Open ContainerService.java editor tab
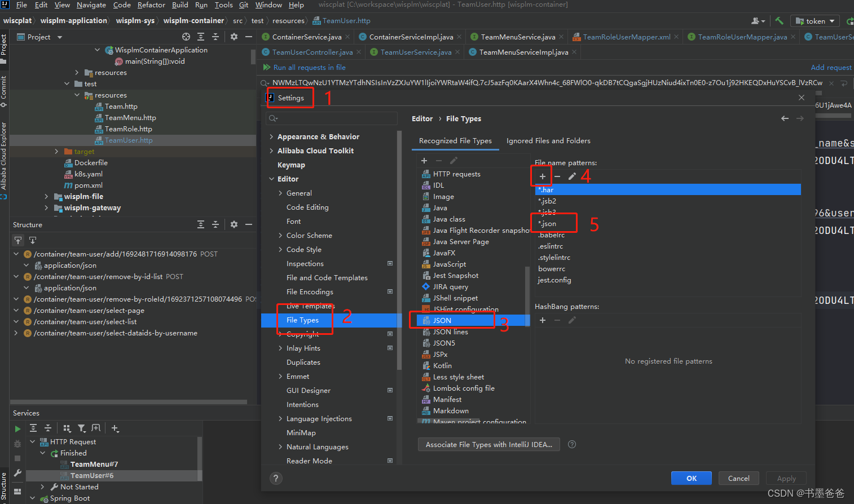Screen dimensions: 854x504 307,37
